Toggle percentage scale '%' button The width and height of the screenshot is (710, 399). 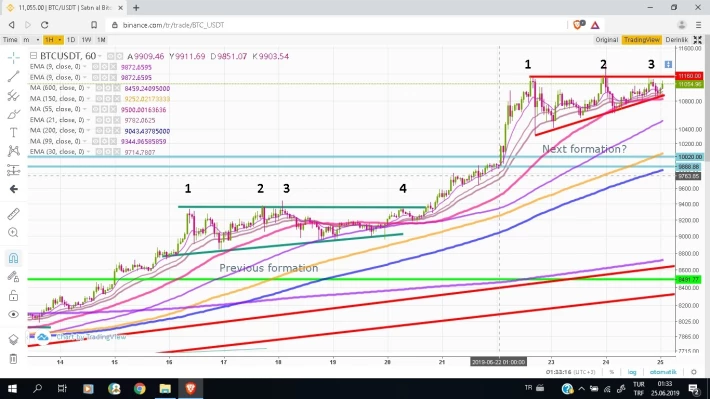611,372
